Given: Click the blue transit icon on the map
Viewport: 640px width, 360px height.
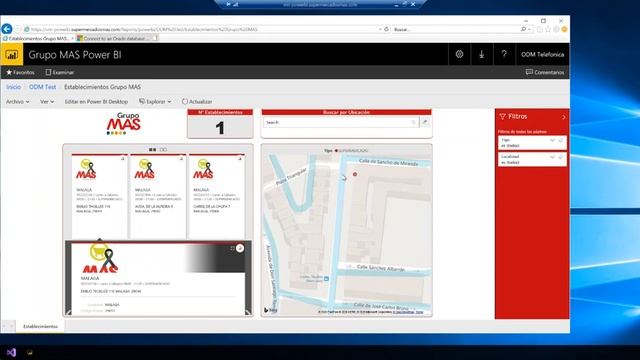Looking at the screenshot, I should click(326, 279).
